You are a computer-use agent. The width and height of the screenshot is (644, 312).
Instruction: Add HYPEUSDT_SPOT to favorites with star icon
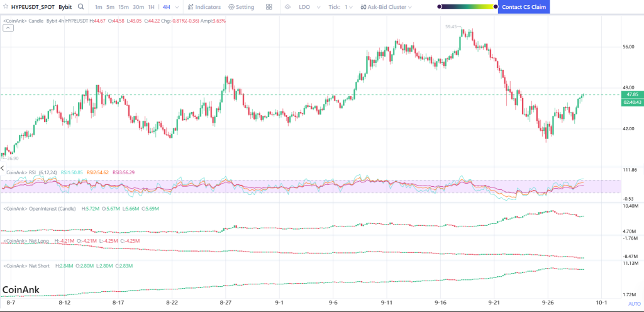click(6, 7)
